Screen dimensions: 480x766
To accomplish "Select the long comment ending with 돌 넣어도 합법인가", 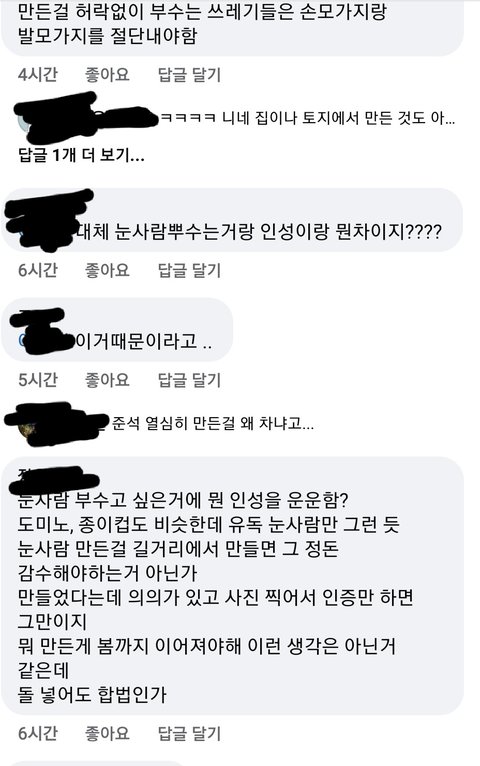I will [x=231, y=586].
